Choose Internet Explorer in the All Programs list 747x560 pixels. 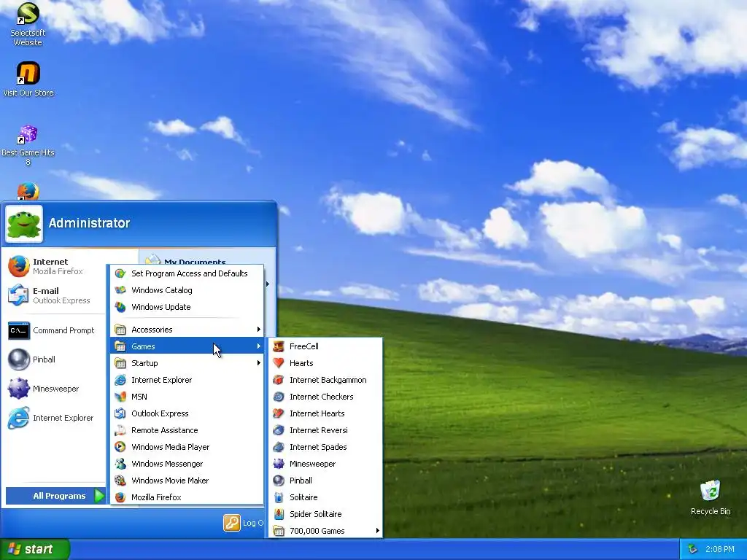[187, 379]
